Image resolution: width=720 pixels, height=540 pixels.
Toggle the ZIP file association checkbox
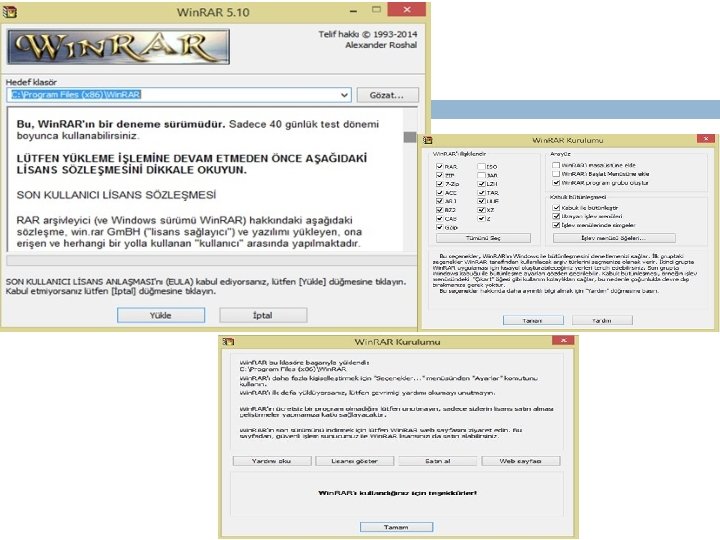coord(439,175)
